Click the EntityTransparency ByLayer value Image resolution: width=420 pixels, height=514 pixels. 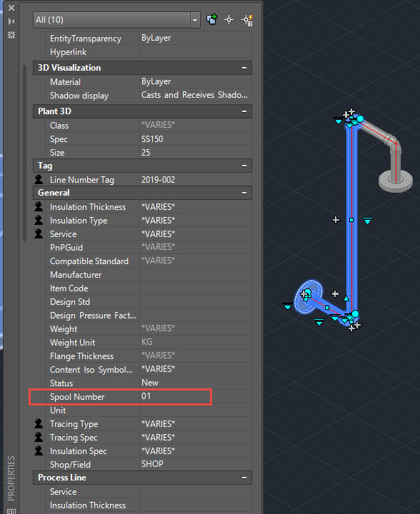click(x=156, y=38)
